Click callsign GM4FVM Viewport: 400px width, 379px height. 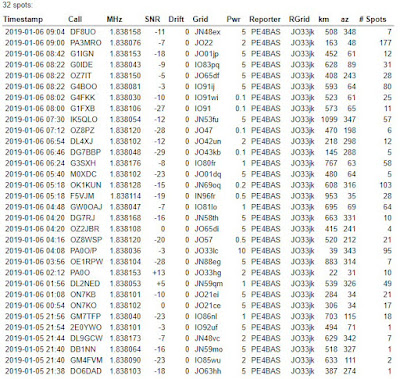click(x=86, y=360)
